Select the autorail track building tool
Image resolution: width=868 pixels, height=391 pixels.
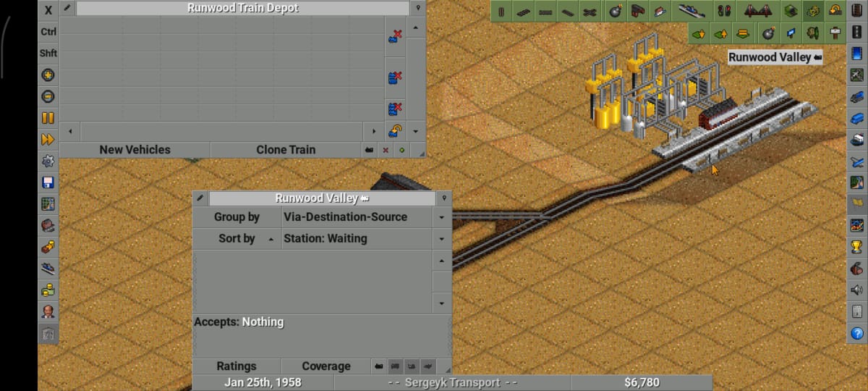tap(590, 11)
